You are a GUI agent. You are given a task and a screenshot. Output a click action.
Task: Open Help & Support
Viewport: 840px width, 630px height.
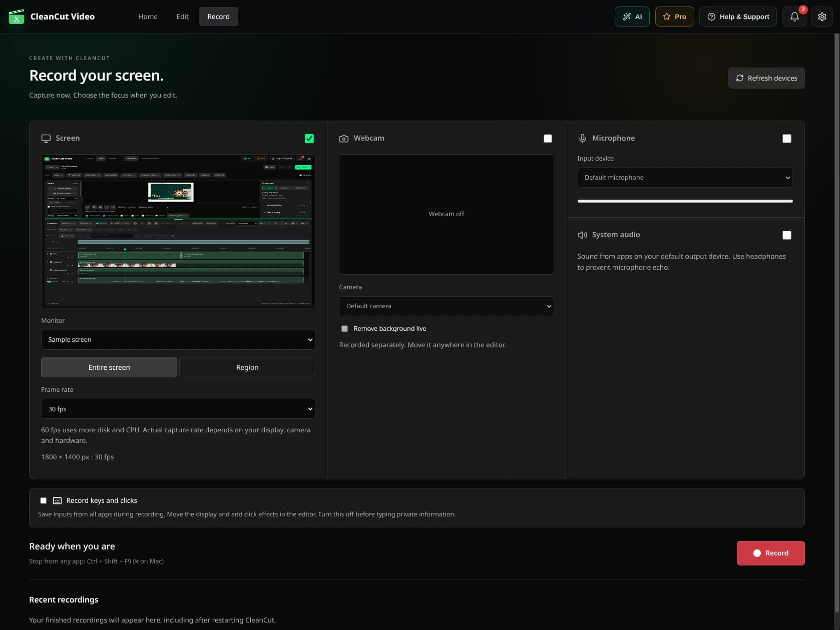point(738,17)
